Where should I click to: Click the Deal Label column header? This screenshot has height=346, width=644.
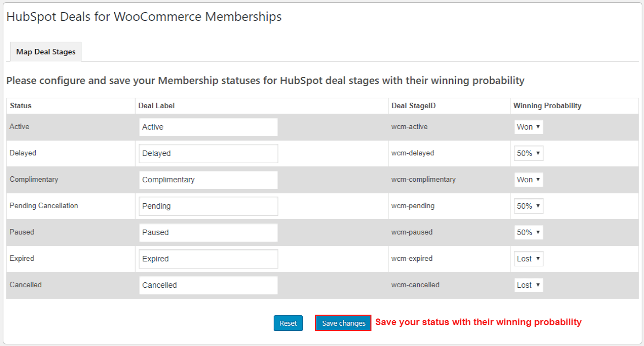point(157,105)
